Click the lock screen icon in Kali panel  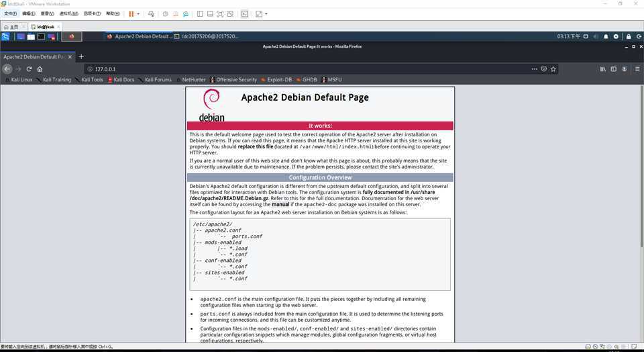click(x=629, y=36)
